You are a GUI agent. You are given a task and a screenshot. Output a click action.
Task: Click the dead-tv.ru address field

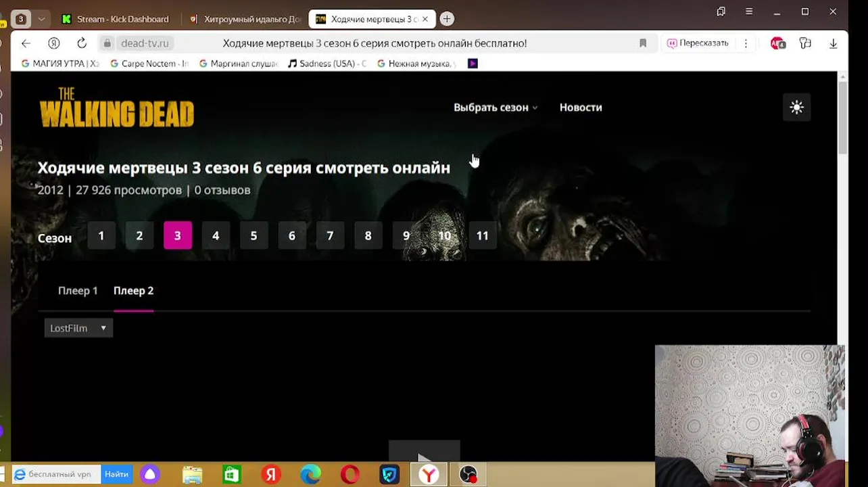[x=145, y=43]
